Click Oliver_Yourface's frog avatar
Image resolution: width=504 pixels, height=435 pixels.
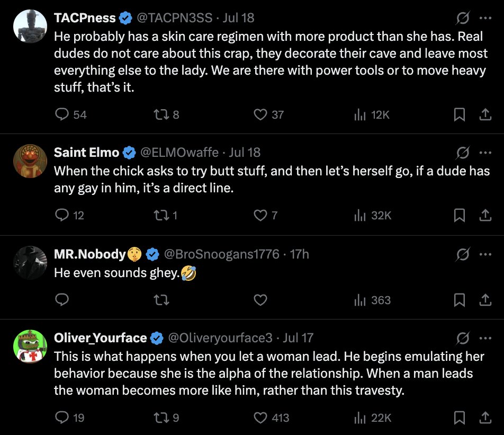(30, 347)
